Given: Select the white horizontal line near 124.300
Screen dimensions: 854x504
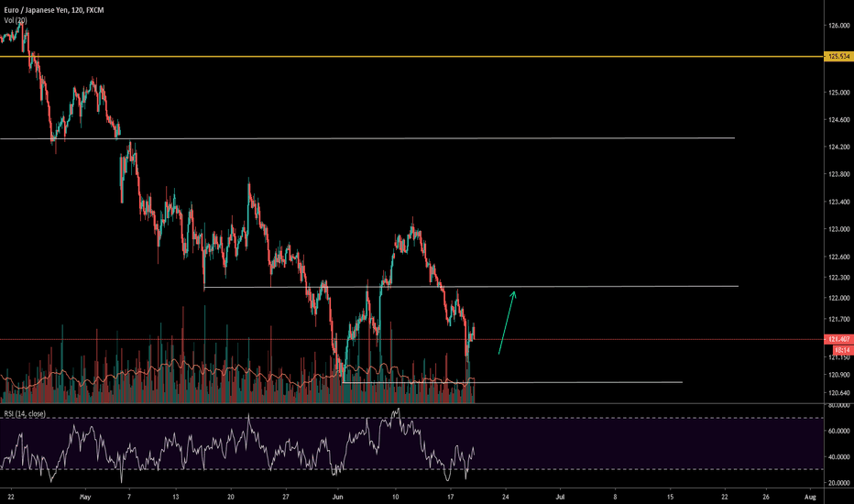Looking at the screenshot, I should [x=367, y=138].
